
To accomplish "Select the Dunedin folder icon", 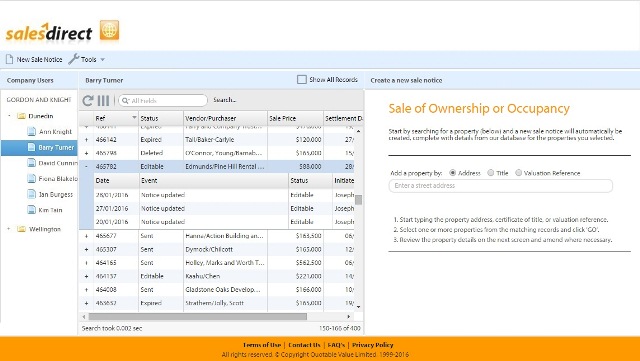I will pos(22,116).
